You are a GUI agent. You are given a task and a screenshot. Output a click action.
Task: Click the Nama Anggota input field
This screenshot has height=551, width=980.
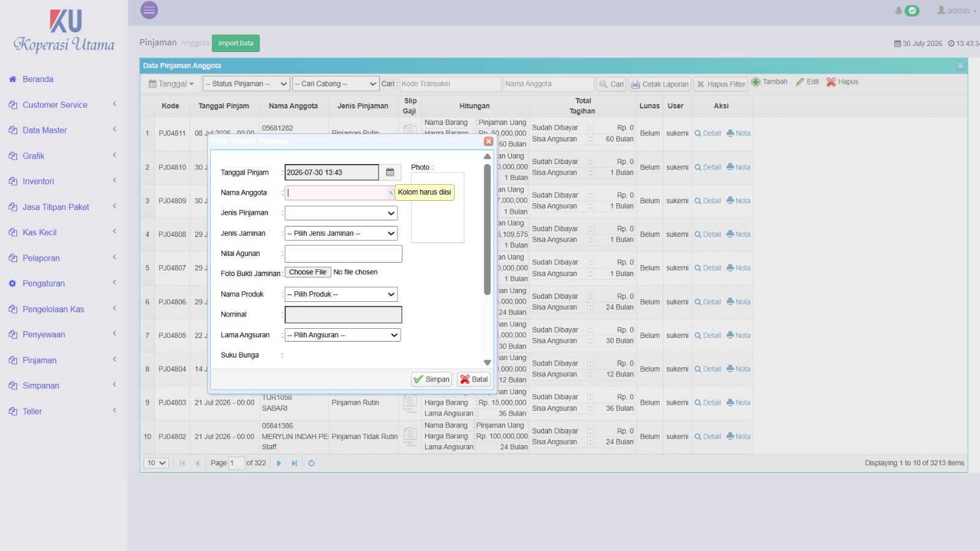[340, 192]
